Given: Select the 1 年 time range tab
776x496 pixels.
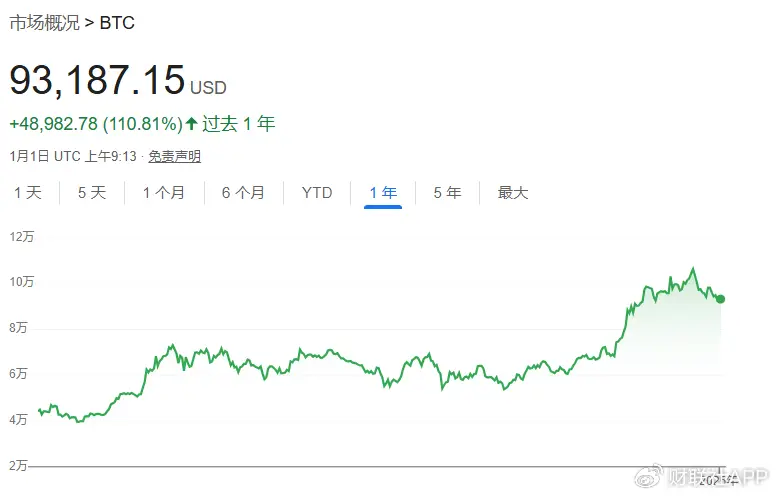Looking at the screenshot, I should pyautogui.click(x=383, y=193).
